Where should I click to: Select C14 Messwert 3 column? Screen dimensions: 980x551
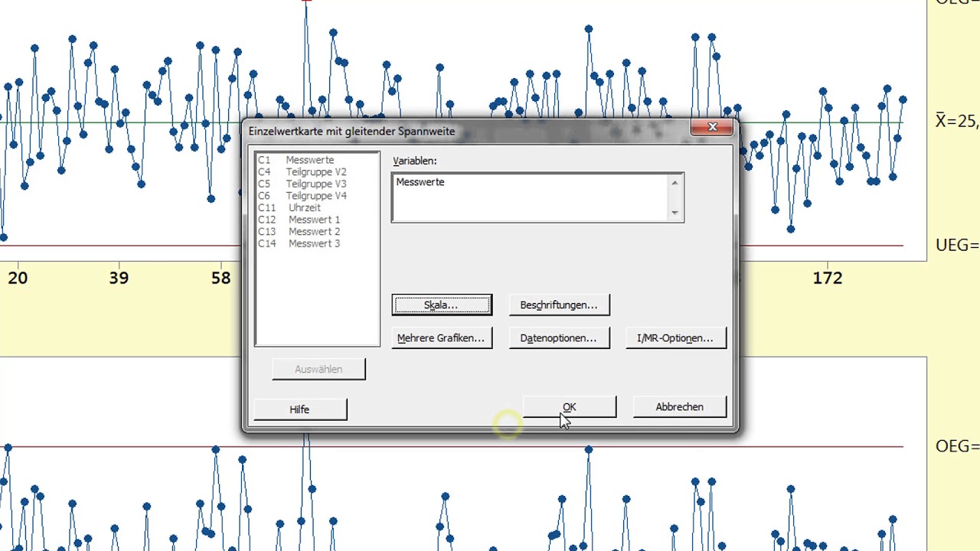click(299, 243)
